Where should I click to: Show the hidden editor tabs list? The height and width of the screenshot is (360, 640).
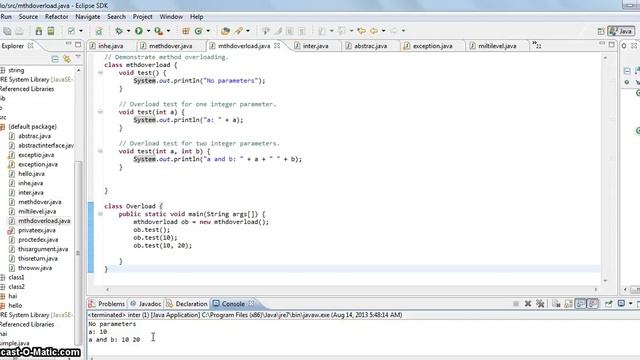pyautogui.click(x=537, y=45)
